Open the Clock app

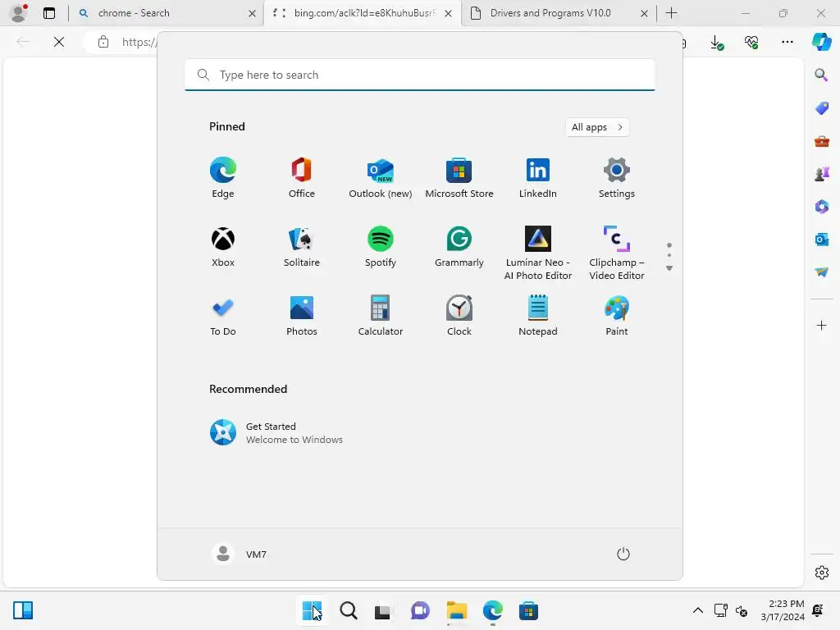coord(459,316)
